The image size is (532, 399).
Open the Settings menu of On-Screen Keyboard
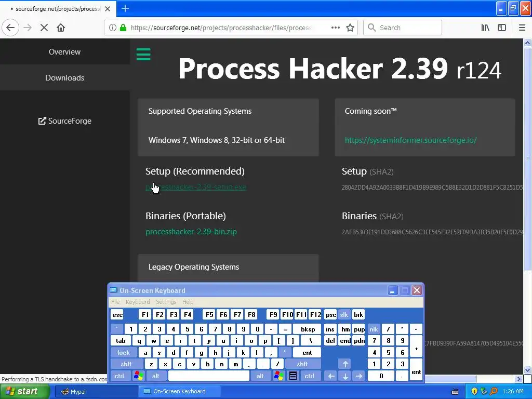point(166,302)
